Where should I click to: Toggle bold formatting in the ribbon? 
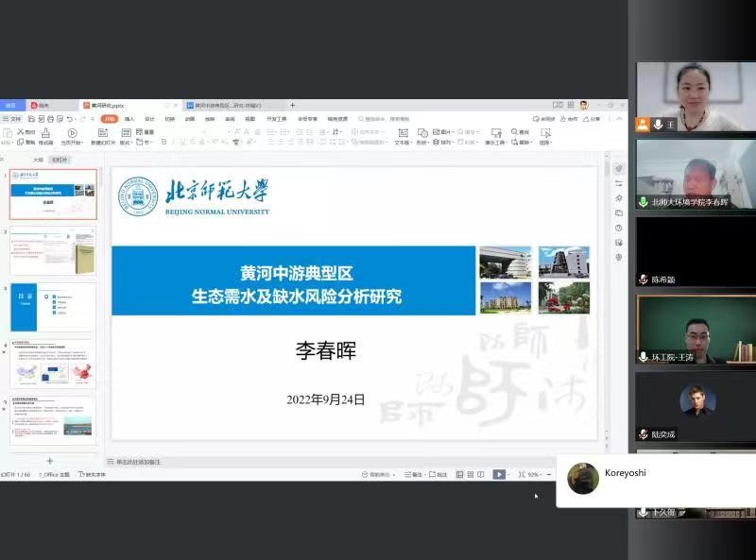click(x=163, y=142)
